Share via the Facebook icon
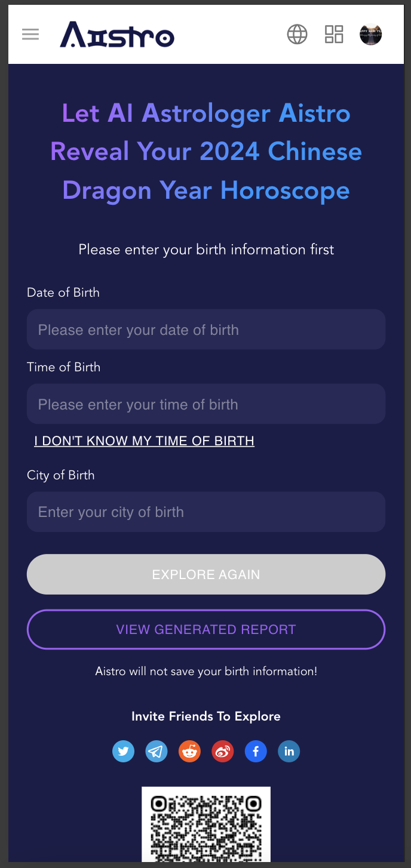The height and width of the screenshot is (868, 411). [256, 752]
